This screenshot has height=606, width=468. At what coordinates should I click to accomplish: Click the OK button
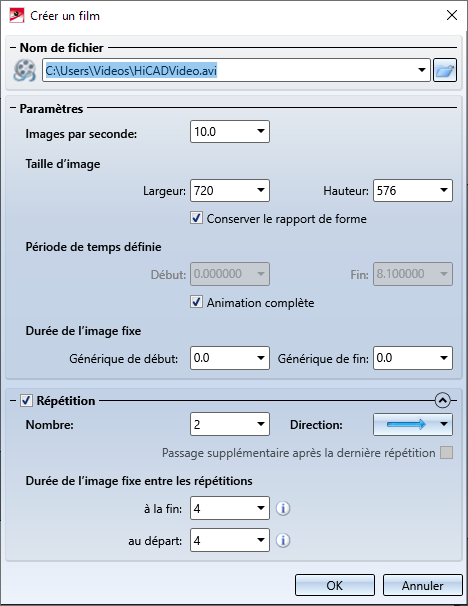coord(335,585)
